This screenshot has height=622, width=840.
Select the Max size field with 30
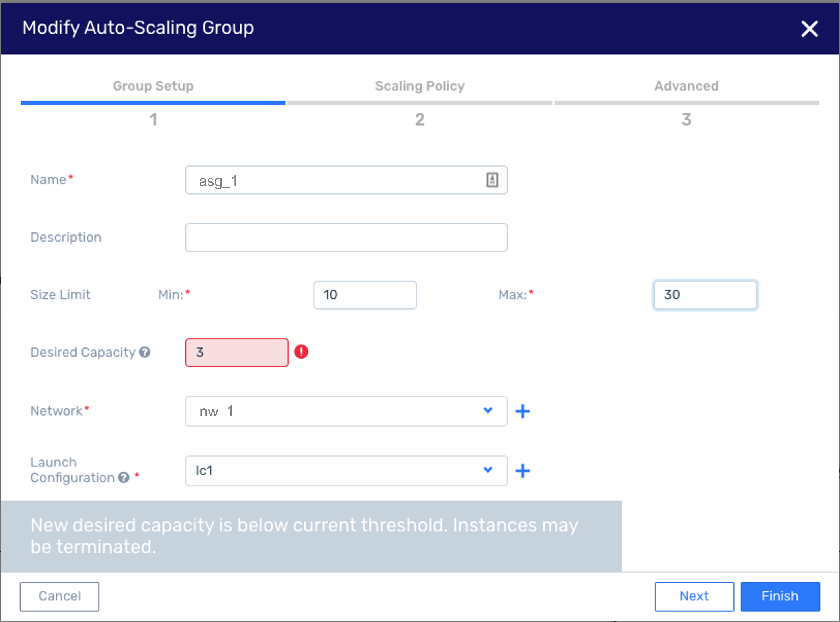click(705, 295)
